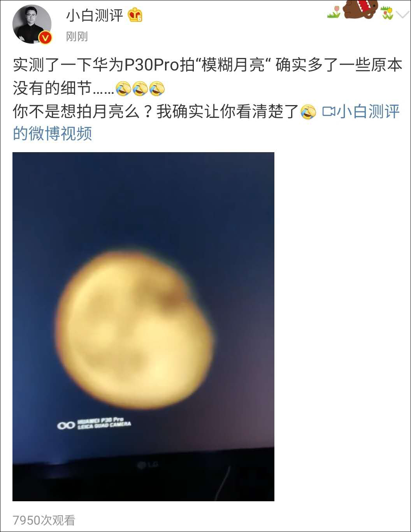The image size is (411, 532).
Task: Click the brown Domo monster decoration
Action: click(x=361, y=8)
